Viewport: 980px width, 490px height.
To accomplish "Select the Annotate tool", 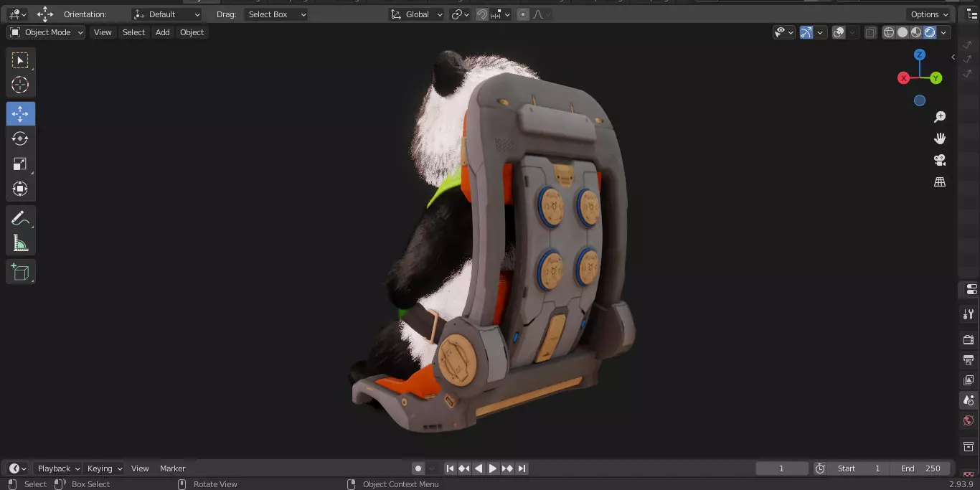I will click(20, 219).
